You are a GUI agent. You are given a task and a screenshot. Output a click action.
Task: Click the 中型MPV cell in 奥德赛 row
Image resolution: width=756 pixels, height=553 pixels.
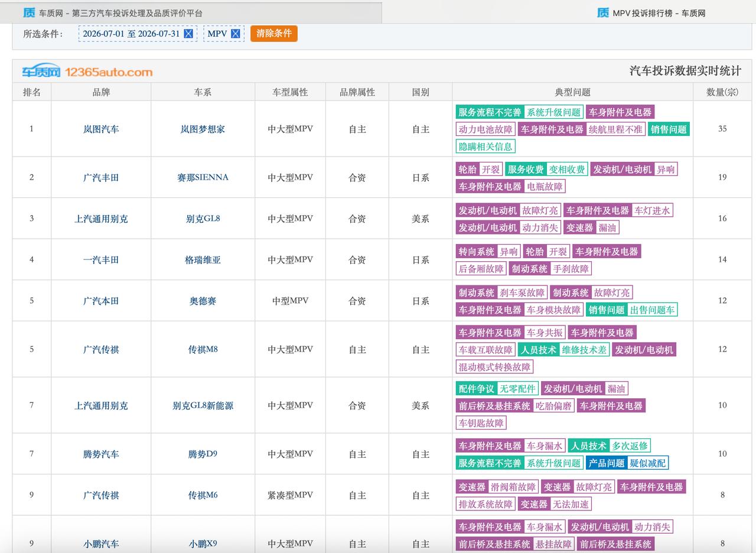click(290, 301)
